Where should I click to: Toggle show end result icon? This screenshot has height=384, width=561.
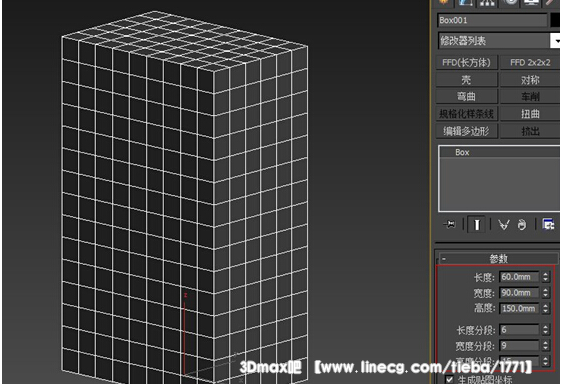(477, 224)
